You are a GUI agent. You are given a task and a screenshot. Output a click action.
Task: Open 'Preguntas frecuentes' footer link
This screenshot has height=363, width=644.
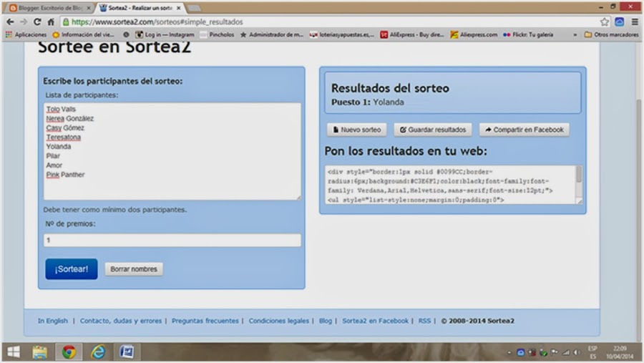[x=205, y=321]
